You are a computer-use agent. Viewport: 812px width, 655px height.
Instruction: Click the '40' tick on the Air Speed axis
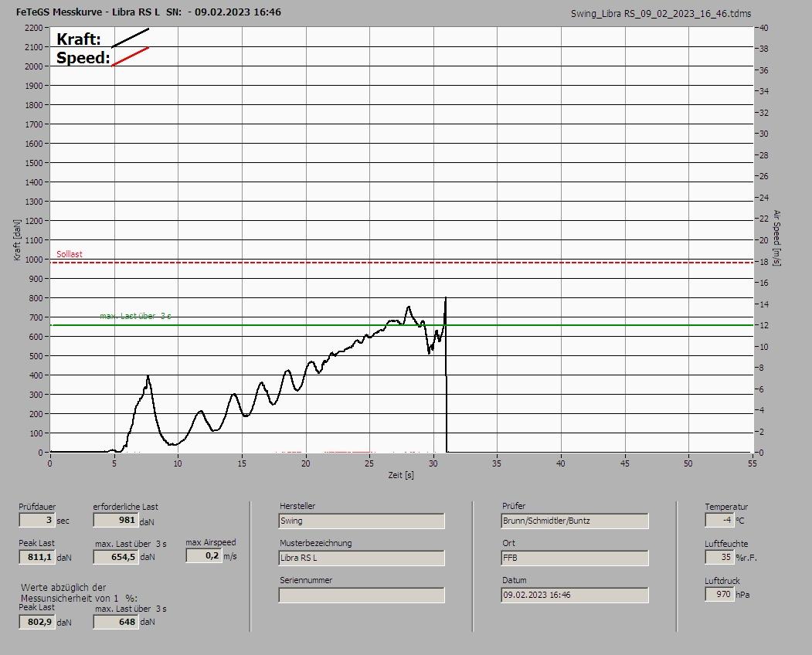pyautogui.click(x=764, y=28)
